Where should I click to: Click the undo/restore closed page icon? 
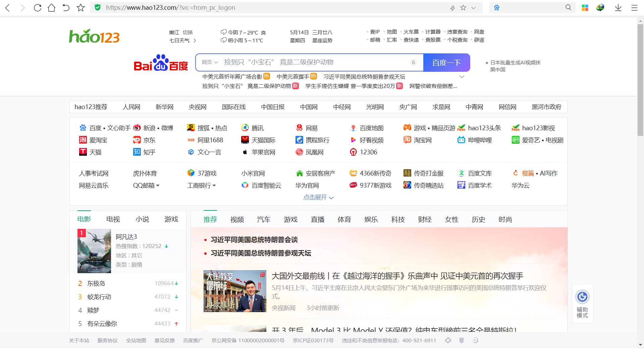tap(66, 8)
